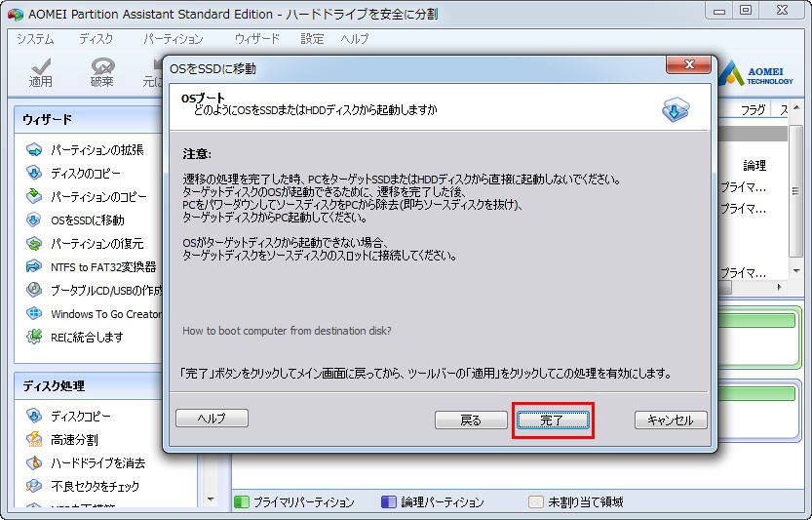This screenshot has width=812, height=520.
Task: Open the ディスク menu
Action: (x=96, y=39)
